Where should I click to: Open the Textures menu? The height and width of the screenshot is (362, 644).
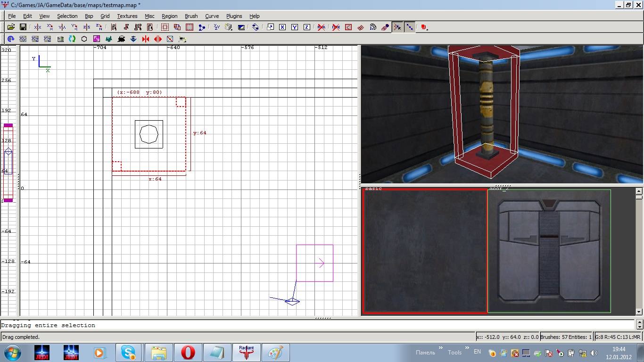(127, 16)
